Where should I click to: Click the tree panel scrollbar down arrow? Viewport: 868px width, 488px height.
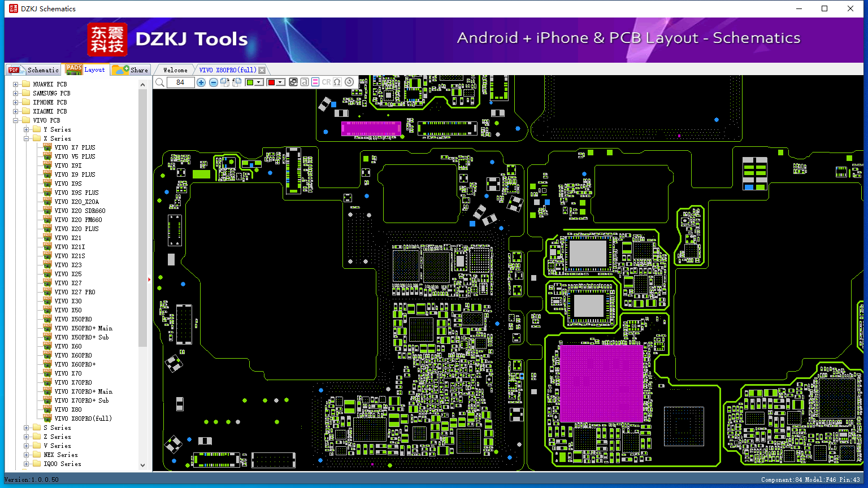tap(142, 465)
